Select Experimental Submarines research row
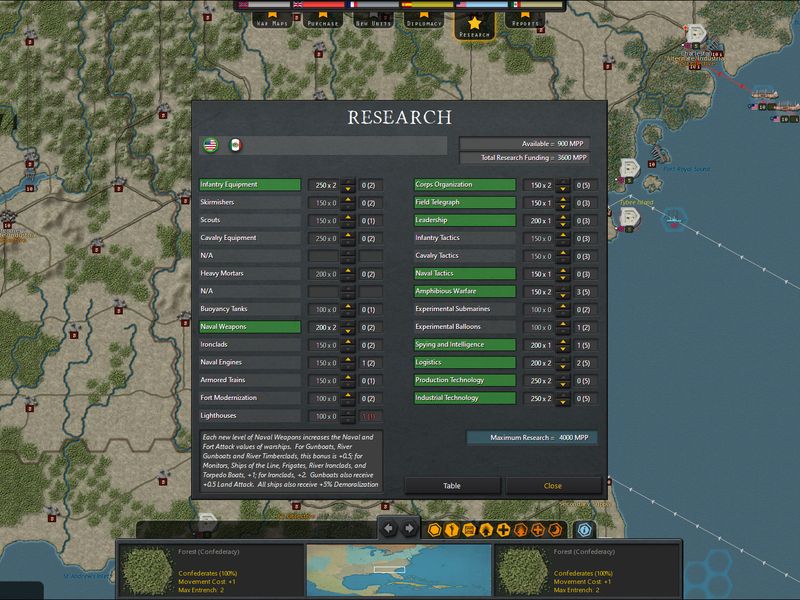 pyautogui.click(x=465, y=309)
